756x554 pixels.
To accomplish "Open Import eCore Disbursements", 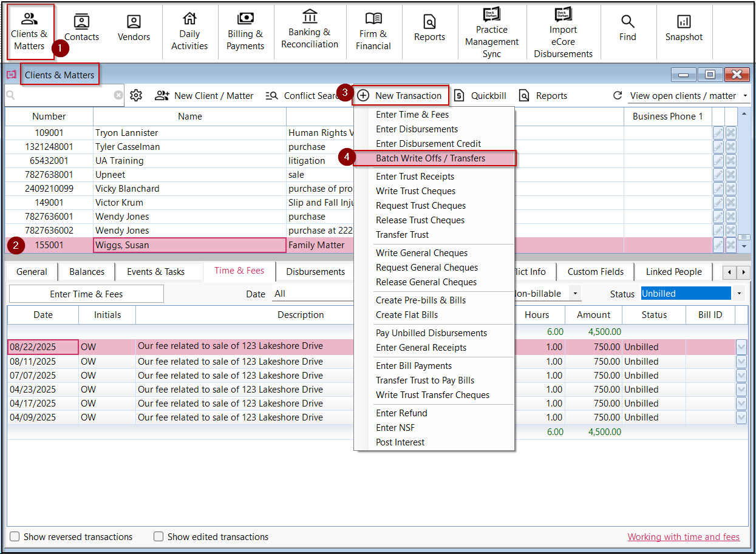I will click(x=563, y=33).
